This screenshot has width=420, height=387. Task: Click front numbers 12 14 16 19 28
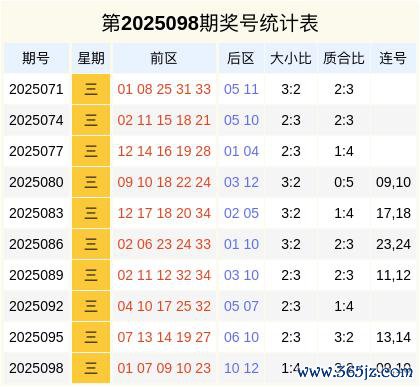(x=164, y=151)
